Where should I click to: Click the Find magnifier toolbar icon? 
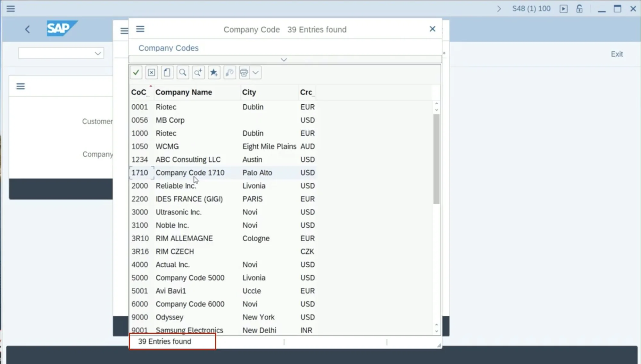(183, 73)
